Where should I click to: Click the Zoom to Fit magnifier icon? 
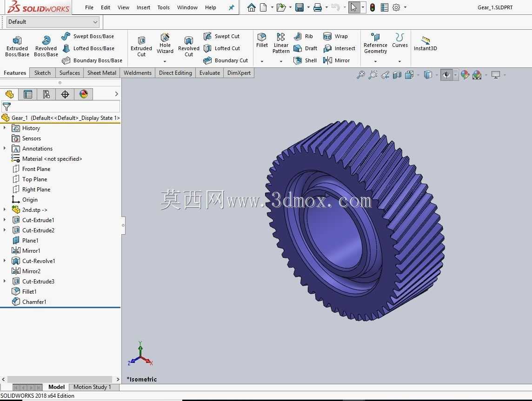pyautogui.click(x=361, y=75)
